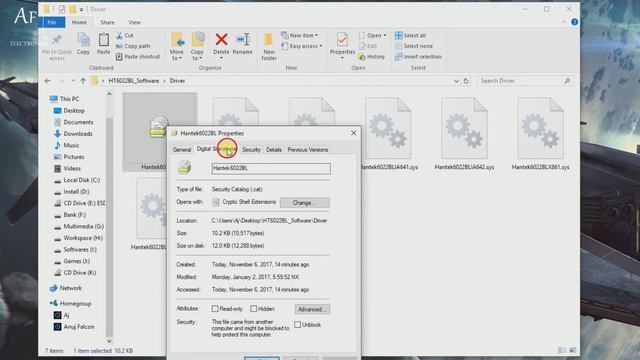The width and height of the screenshot is (640, 360).
Task: Switch to details view in status bar
Action: point(562,350)
